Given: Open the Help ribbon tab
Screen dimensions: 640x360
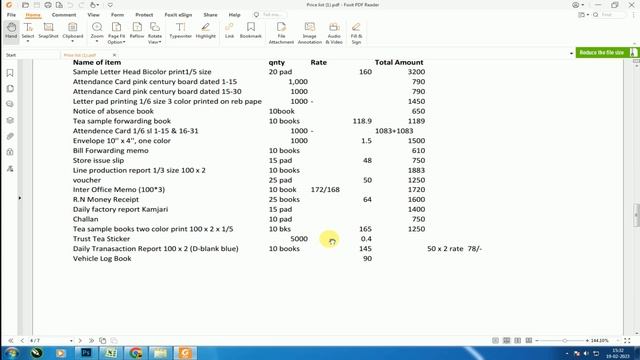Looking at the screenshot, I should click(234, 15).
